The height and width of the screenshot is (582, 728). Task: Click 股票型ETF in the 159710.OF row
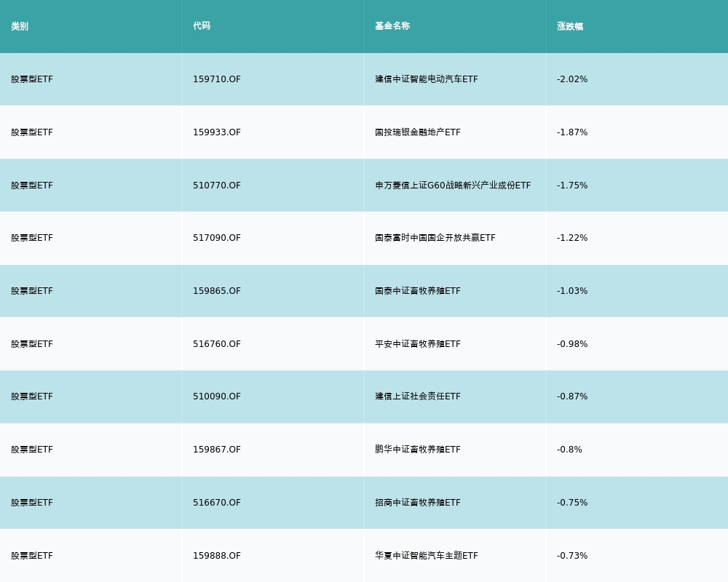tap(32, 79)
